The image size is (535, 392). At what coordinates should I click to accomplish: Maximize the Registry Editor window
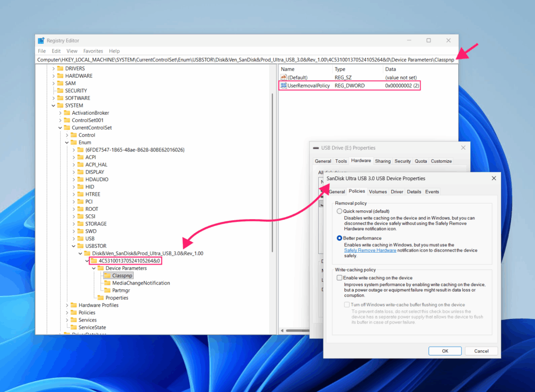(428, 40)
